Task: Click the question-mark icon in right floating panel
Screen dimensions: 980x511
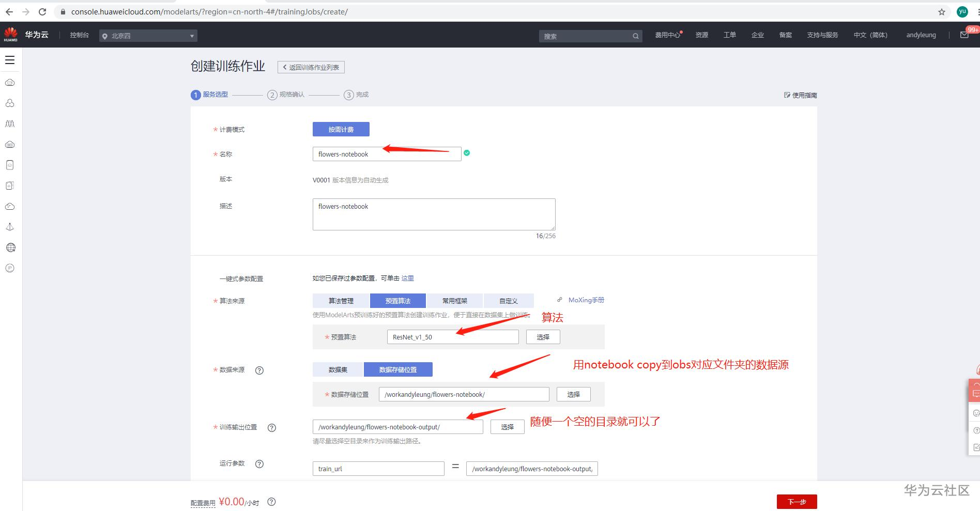Action: (x=976, y=430)
